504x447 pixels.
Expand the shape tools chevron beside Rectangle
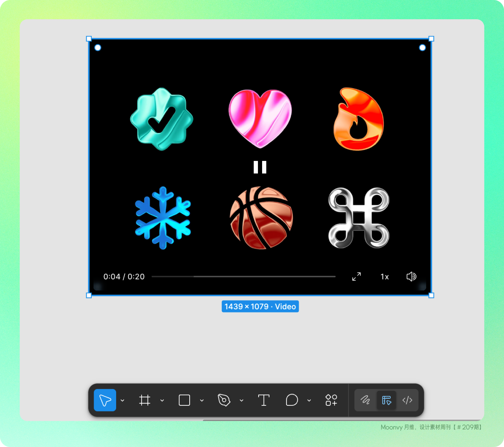pos(202,401)
